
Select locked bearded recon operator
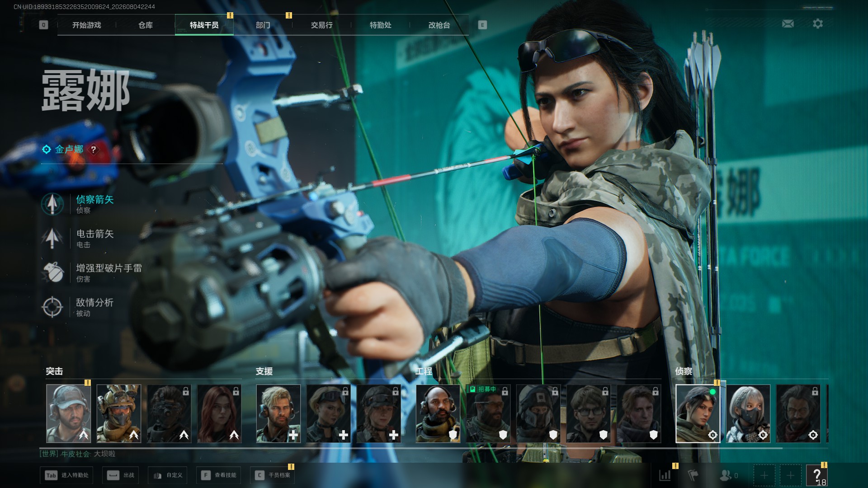pyautogui.click(x=798, y=413)
